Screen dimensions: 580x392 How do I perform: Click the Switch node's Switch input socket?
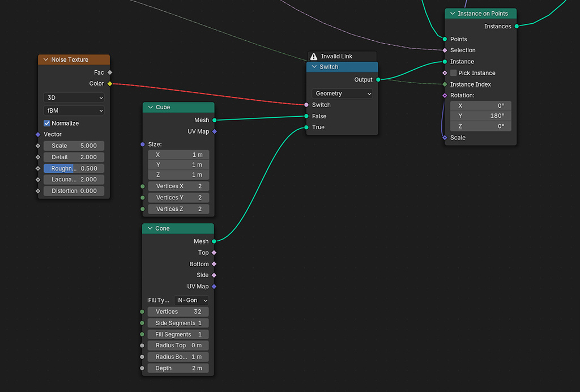(306, 105)
